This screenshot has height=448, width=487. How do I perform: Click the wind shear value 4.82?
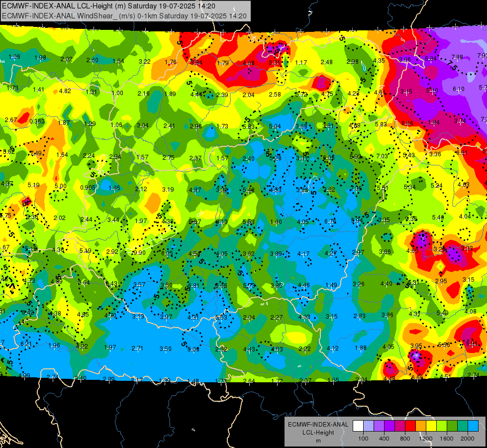coord(65,91)
